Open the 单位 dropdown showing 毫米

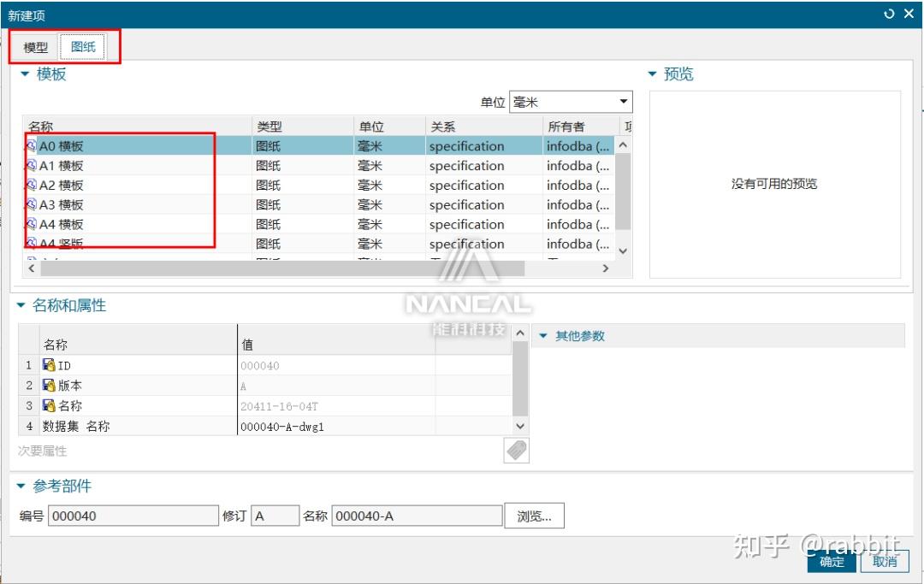625,101
